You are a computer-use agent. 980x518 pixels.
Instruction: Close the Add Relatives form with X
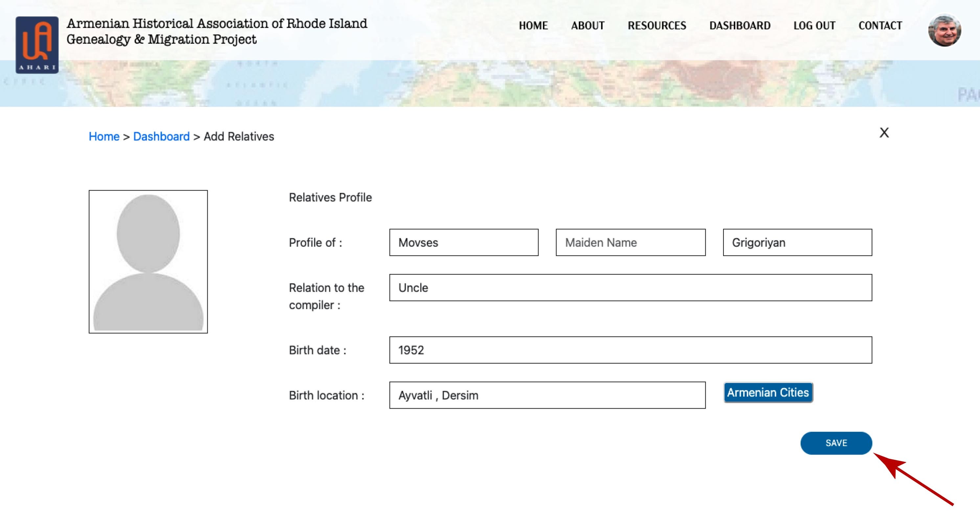[x=884, y=133]
